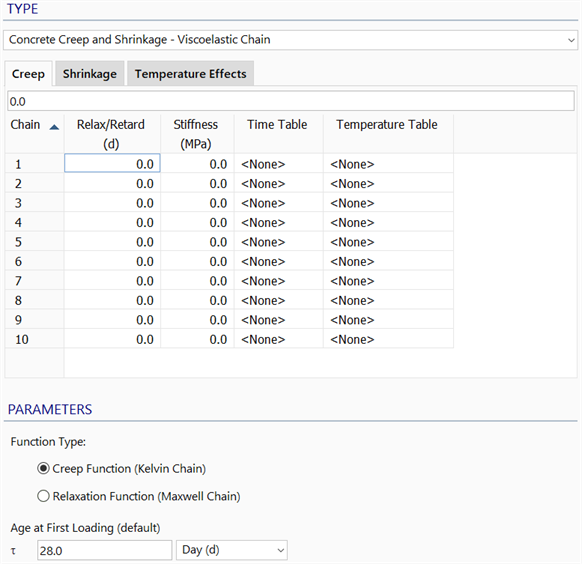The height and width of the screenshot is (564, 582).
Task: Click chain 8 Time Table cell
Action: [x=279, y=300]
